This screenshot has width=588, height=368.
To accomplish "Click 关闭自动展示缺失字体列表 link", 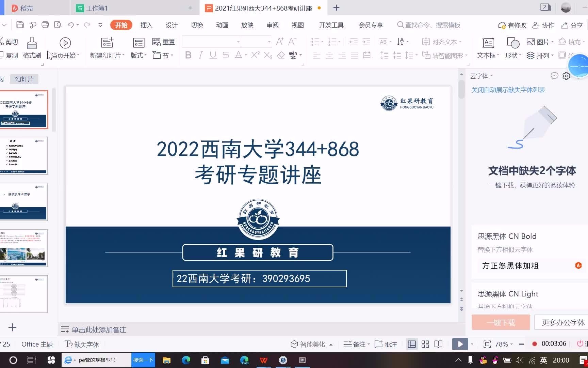I will click(x=508, y=90).
